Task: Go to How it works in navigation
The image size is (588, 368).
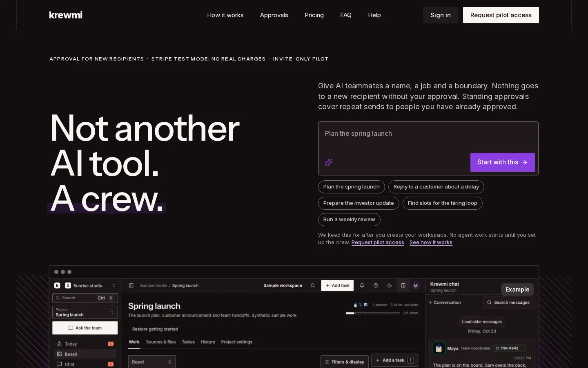Action: click(225, 15)
